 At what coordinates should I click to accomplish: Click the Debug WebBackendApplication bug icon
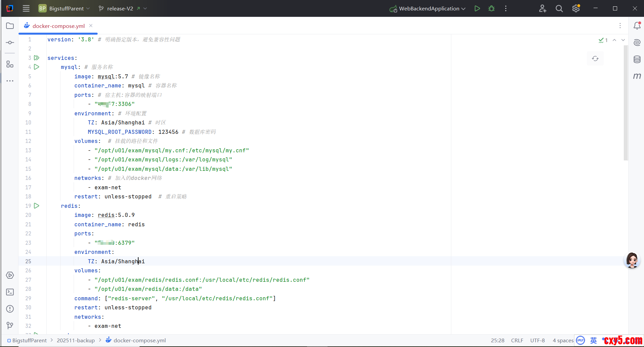[491, 8]
